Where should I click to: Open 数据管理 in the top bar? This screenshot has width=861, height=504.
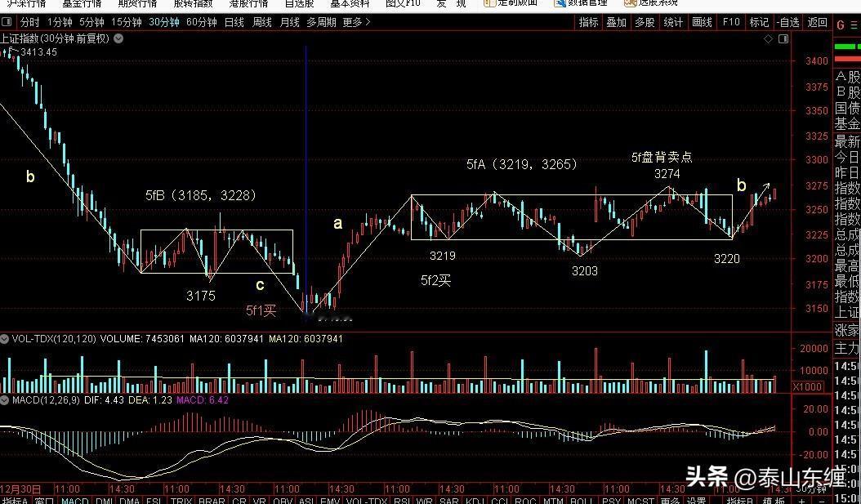[x=581, y=3]
